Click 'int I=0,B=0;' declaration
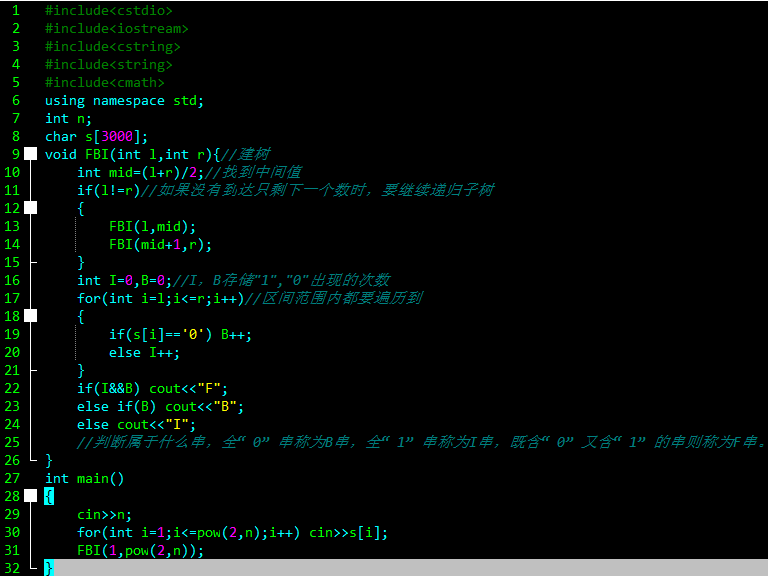 tap(124, 280)
